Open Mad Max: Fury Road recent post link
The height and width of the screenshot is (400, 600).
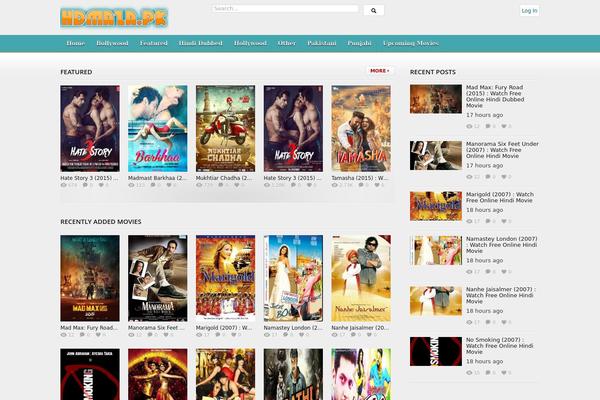point(495,96)
